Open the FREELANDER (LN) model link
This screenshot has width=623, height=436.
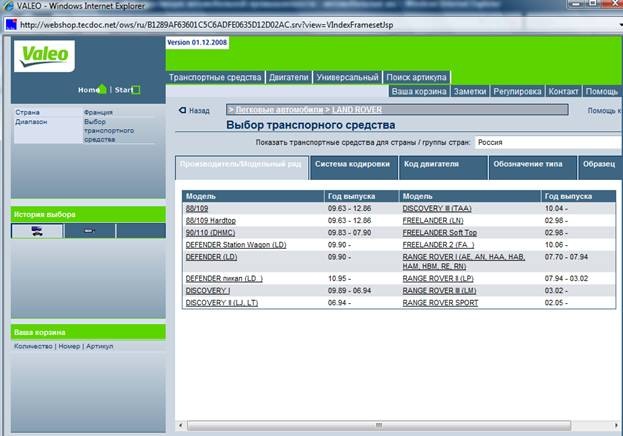[x=433, y=220]
